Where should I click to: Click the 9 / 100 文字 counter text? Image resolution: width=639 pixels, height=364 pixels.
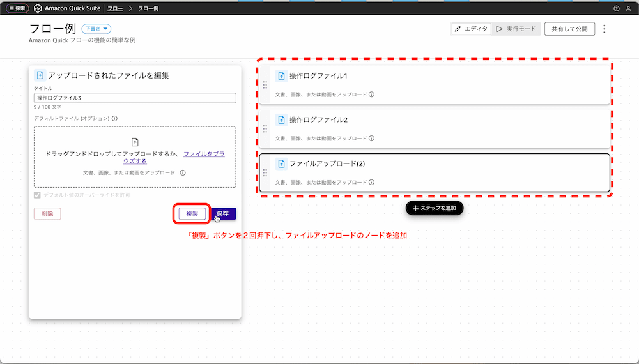point(48,107)
